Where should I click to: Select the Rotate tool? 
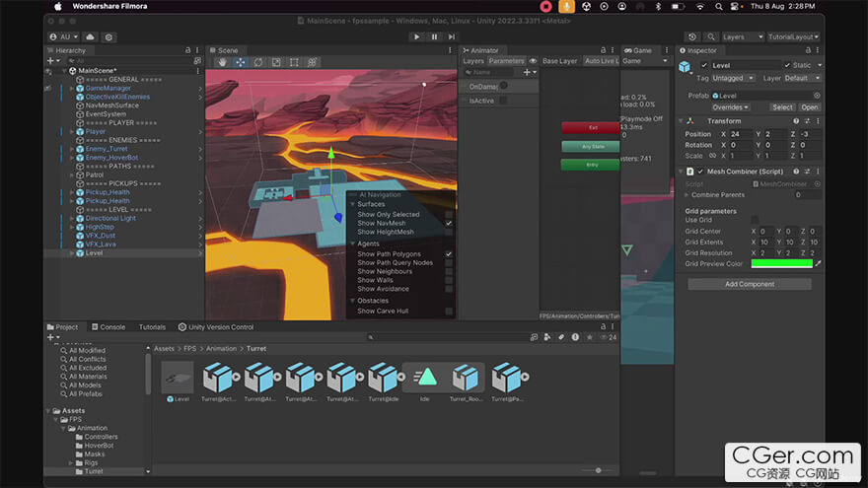[x=258, y=62]
